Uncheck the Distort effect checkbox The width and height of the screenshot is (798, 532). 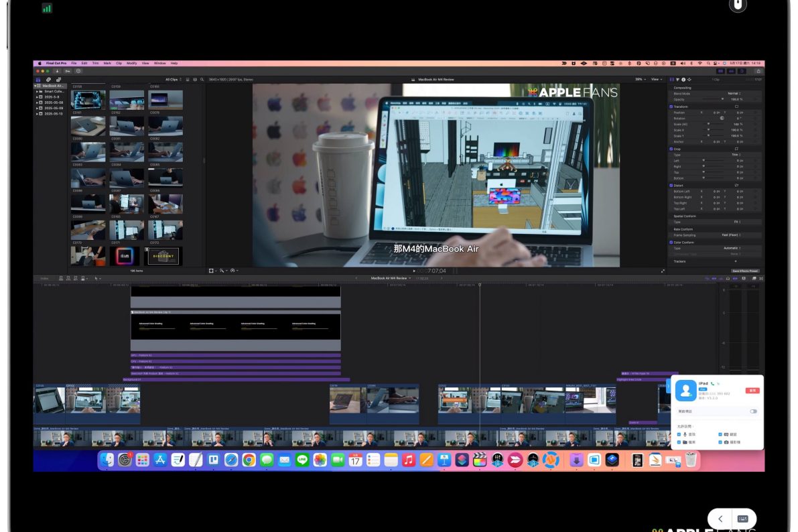coord(671,186)
